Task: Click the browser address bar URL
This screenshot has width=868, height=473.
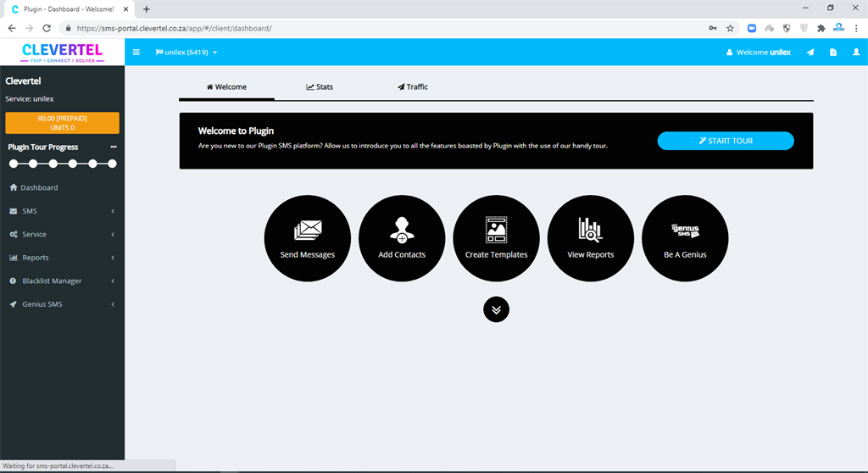Action: 175,28
